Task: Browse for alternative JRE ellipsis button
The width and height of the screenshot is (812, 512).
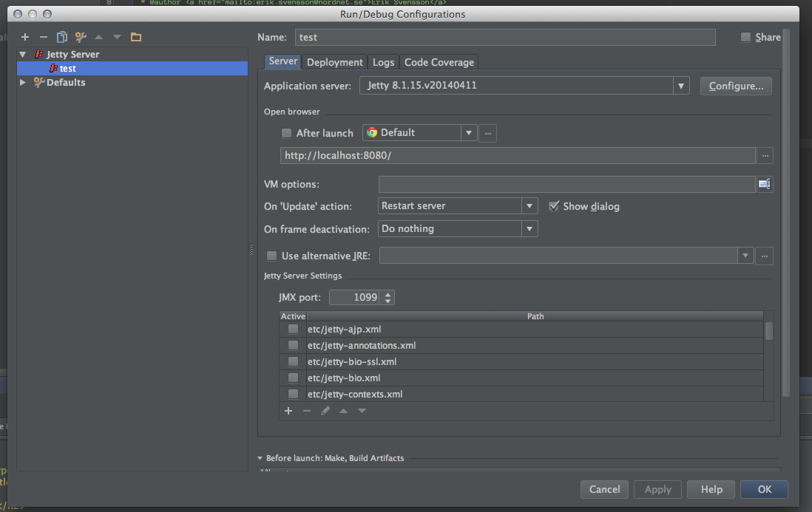Action: pos(765,256)
